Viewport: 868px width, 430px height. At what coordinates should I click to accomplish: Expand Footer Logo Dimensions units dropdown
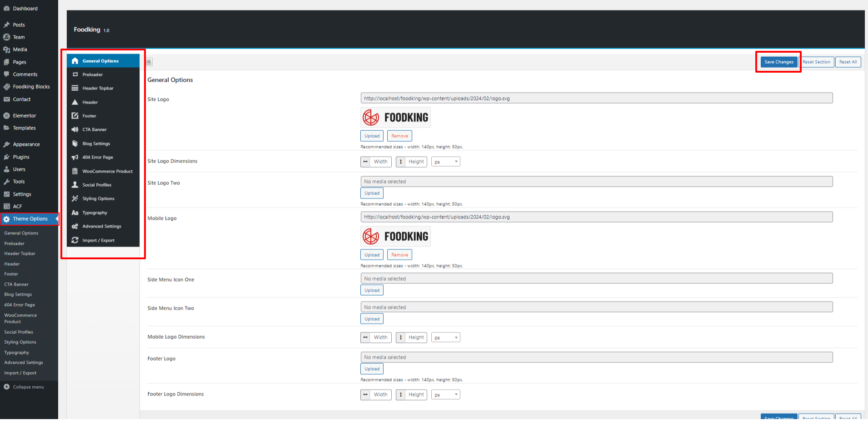click(445, 395)
